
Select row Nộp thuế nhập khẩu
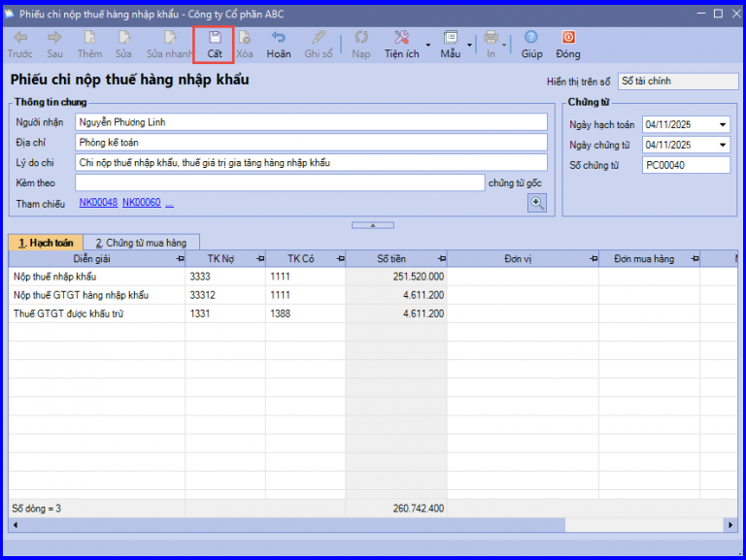click(373, 277)
